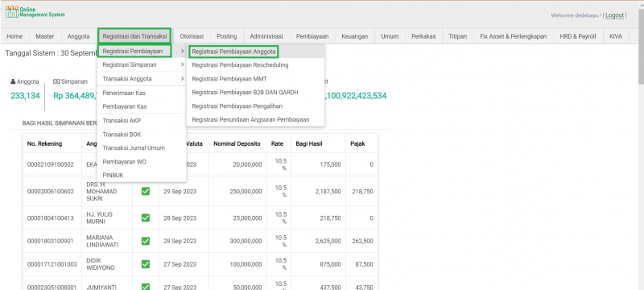Open Fix Asset & Perlengkapan menu
The height and width of the screenshot is (290, 644).
click(514, 36)
